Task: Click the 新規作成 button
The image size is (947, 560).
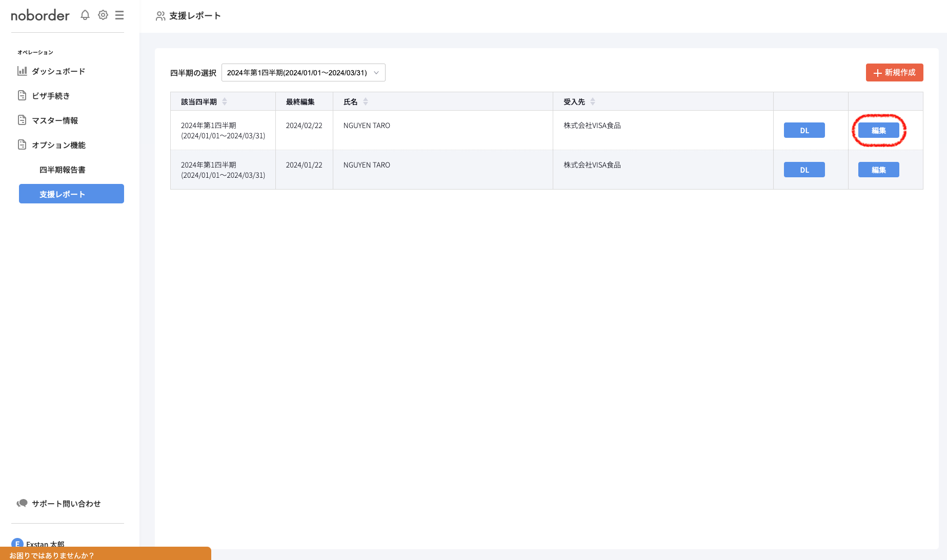Action: pyautogui.click(x=894, y=73)
